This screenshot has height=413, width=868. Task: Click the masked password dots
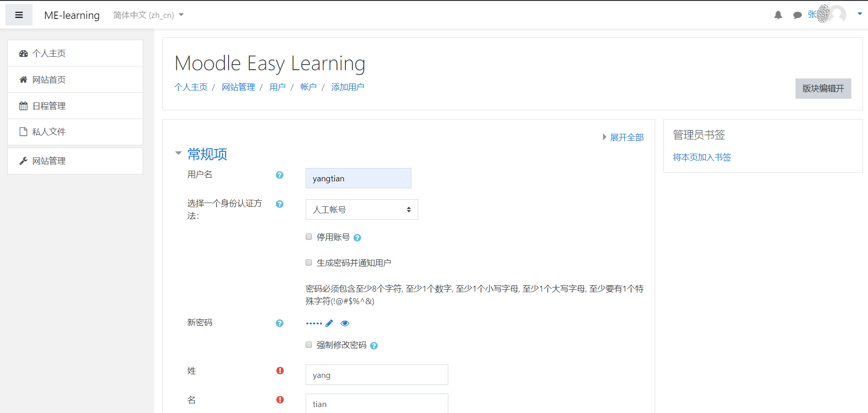point(314,323)
